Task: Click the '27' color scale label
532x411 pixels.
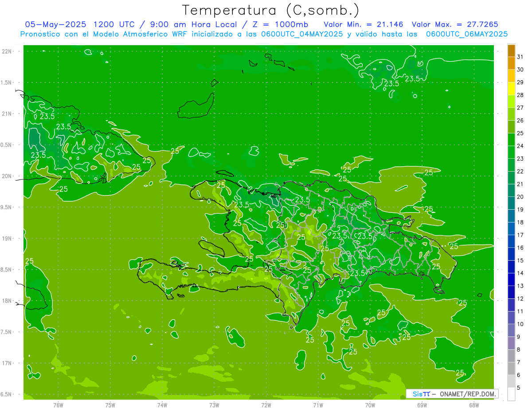Action: coord(520,108)
